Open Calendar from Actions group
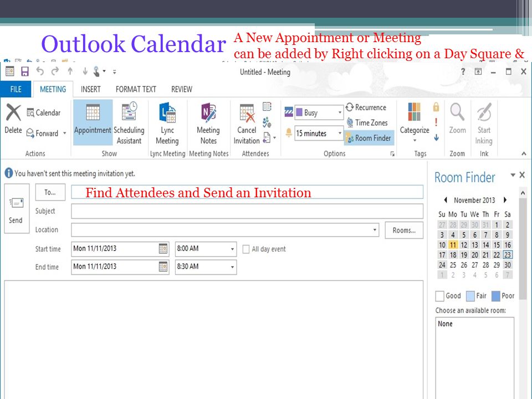The width and height of the screenshot is (532, 399). (x=43, y=112)
